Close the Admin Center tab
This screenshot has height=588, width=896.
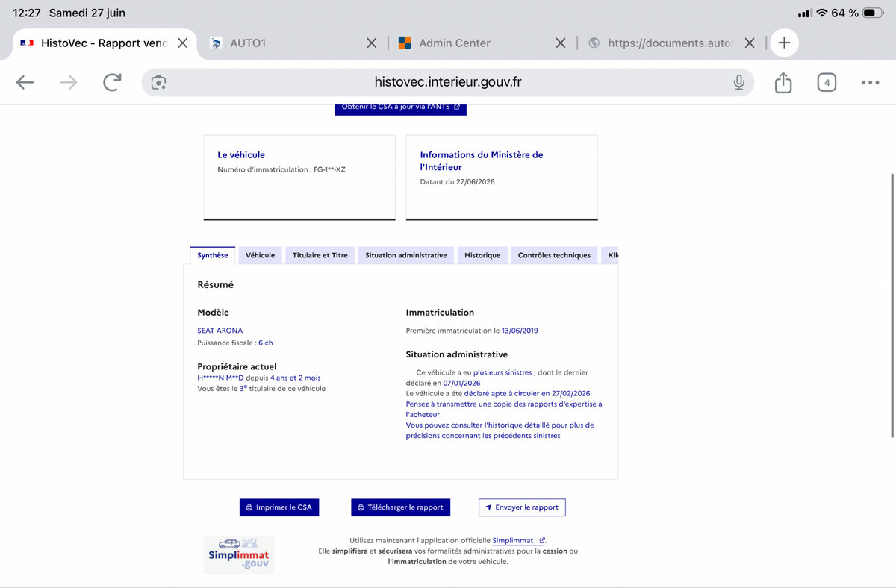coord(561,43)
